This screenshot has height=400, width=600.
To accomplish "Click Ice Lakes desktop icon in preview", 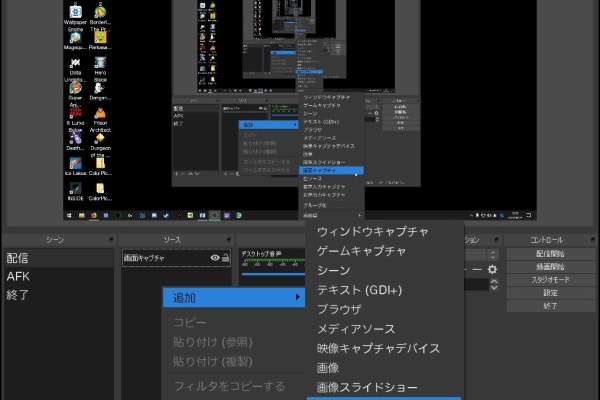I will (x=75, y=167).
